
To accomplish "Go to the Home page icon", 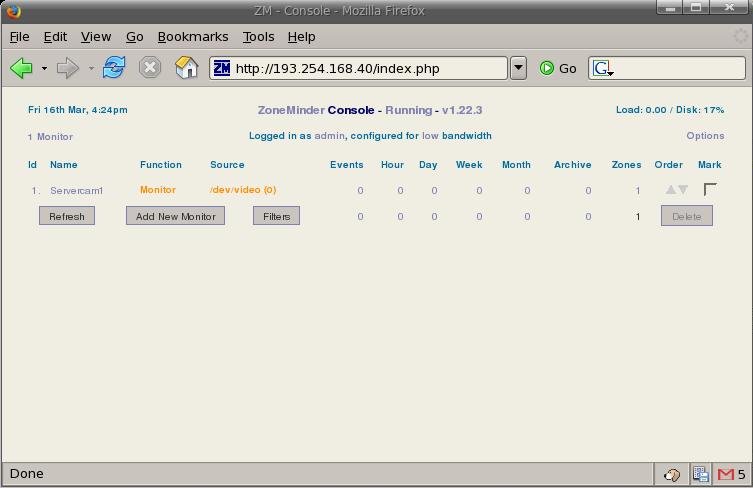I will tap(186, 68).
